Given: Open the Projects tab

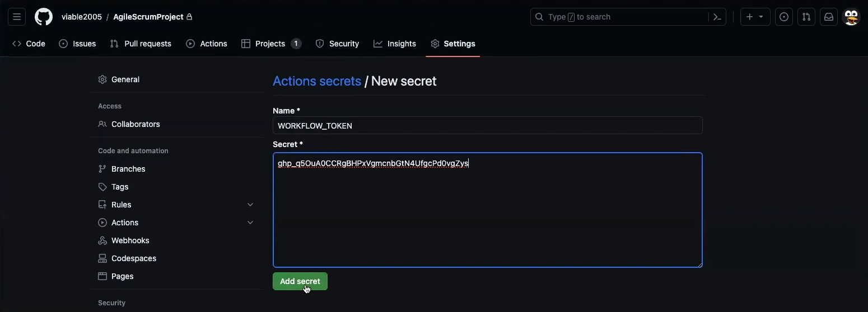Looking at the screenshot, I should pos(271,44).
